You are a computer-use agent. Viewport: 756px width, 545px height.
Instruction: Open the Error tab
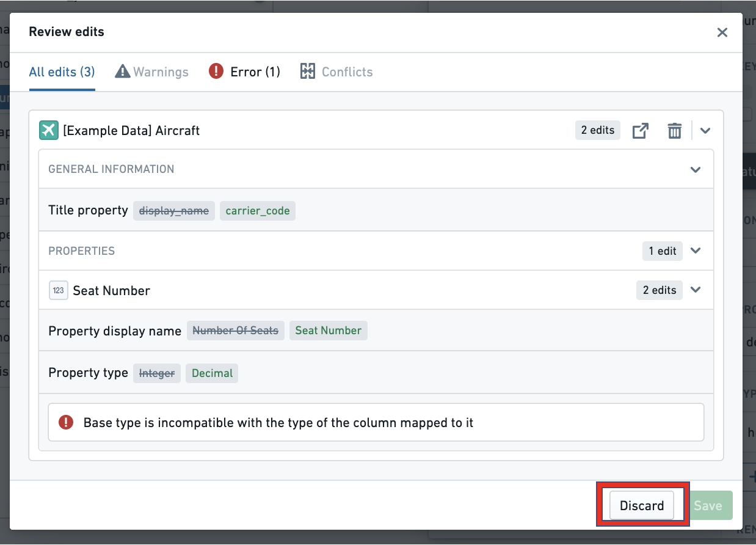click(244, 72)
